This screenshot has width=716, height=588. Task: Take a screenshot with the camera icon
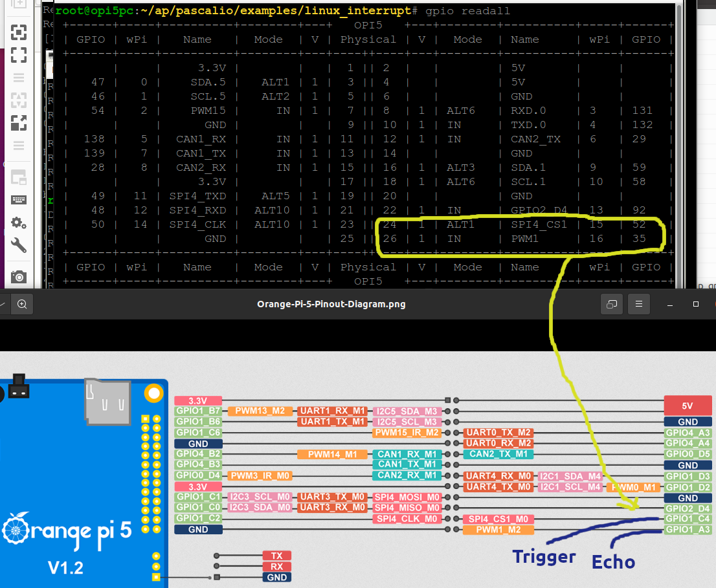pos(19,276)
